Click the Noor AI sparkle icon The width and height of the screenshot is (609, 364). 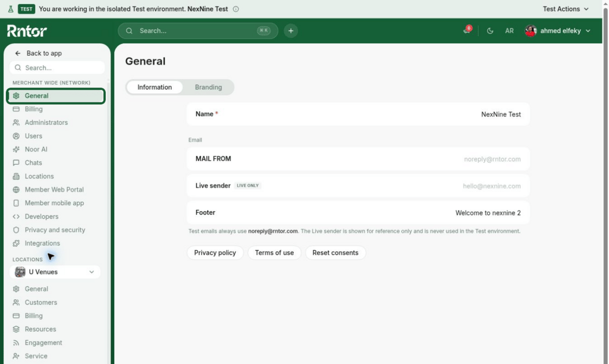coord(16,149)
